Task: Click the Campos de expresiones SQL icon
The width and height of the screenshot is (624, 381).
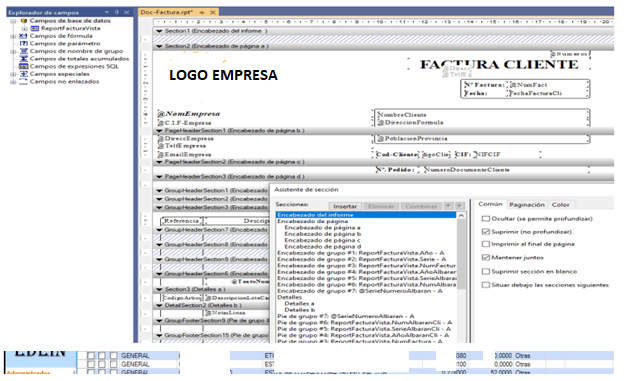Action: (23, 66)
